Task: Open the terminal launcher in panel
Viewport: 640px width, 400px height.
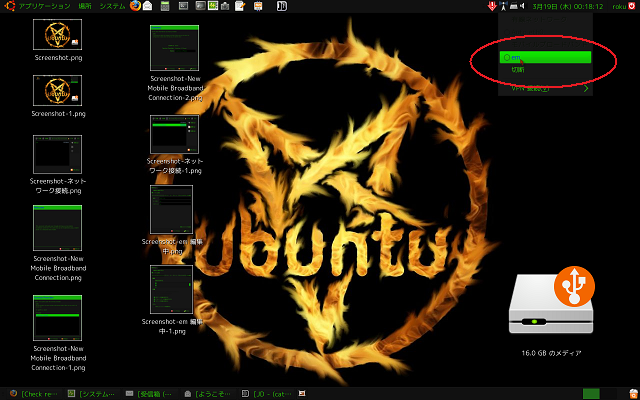Action: coord(184,6)
